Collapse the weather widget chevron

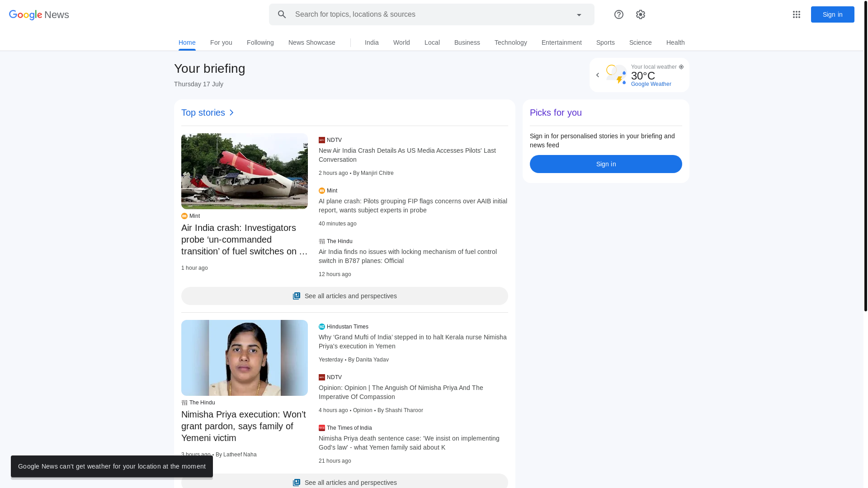[x=597, y=75]
